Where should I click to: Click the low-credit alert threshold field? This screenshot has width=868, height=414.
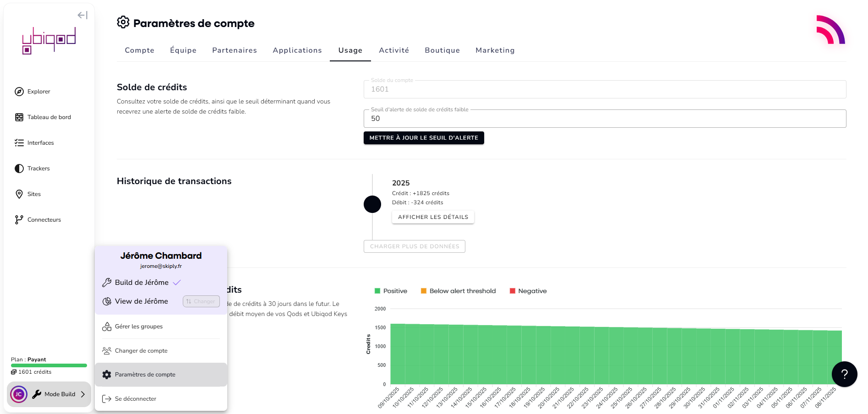605,119
